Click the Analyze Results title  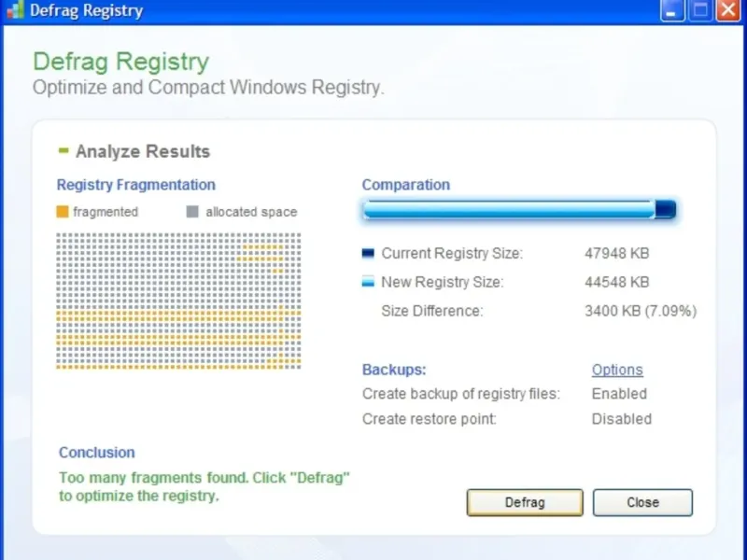[x=143, y=151]
